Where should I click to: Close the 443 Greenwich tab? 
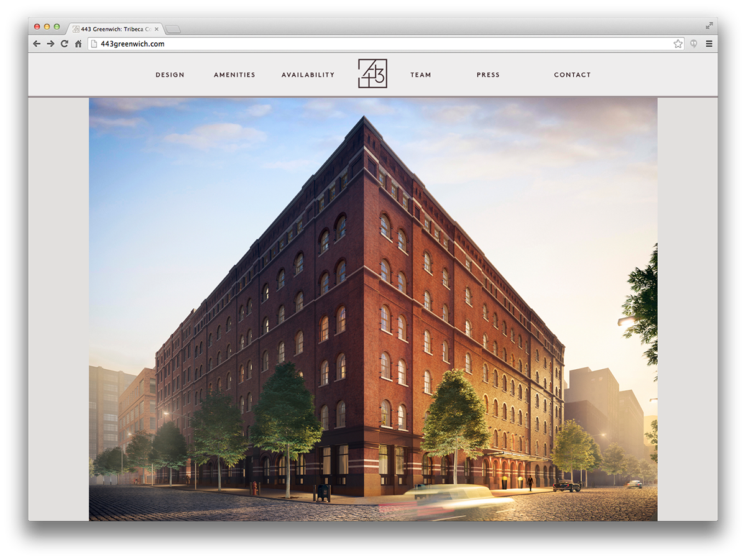(x=156, y=29)
